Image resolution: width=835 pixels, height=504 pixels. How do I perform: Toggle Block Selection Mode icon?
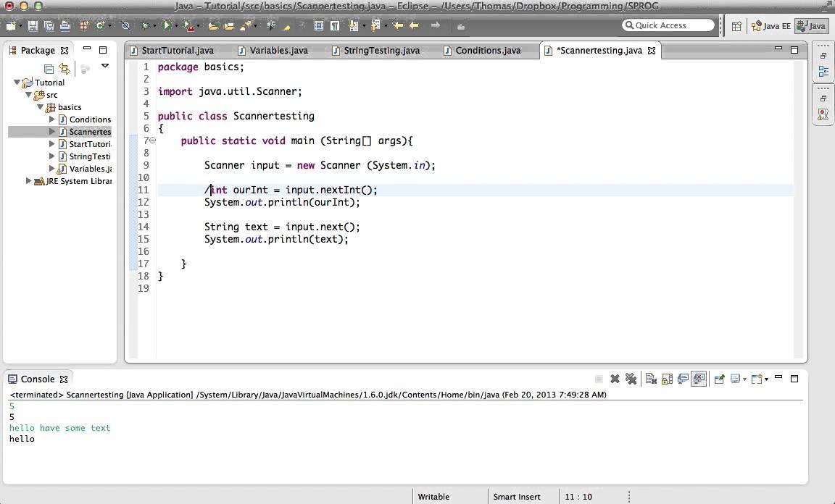click(x=318, y=25)
